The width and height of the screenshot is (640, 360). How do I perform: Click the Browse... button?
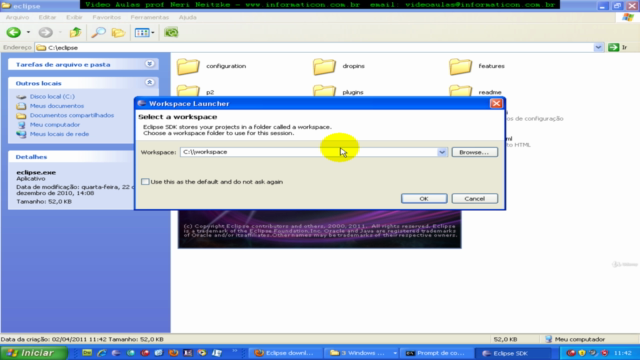pos(474,152)
